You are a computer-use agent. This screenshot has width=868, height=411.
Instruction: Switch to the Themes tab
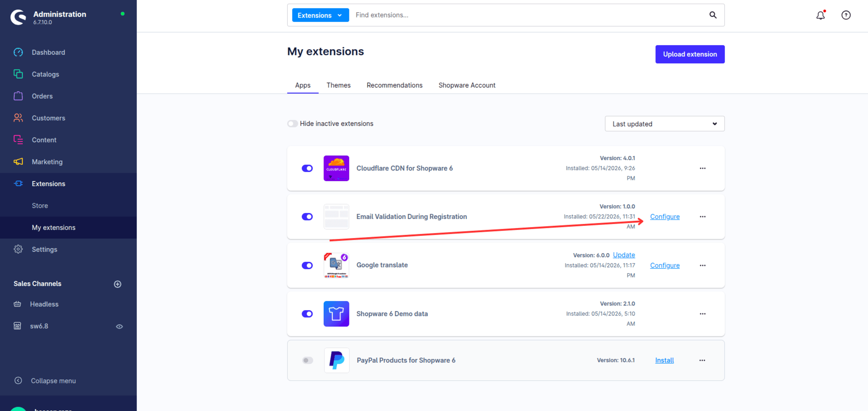[x=338, y=85]
